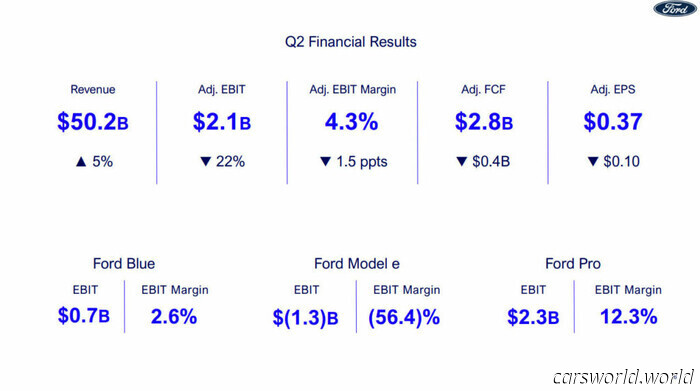Screen dimensions: 700x391
Task: Click the down arrow beside 22%
Action: 205,162
